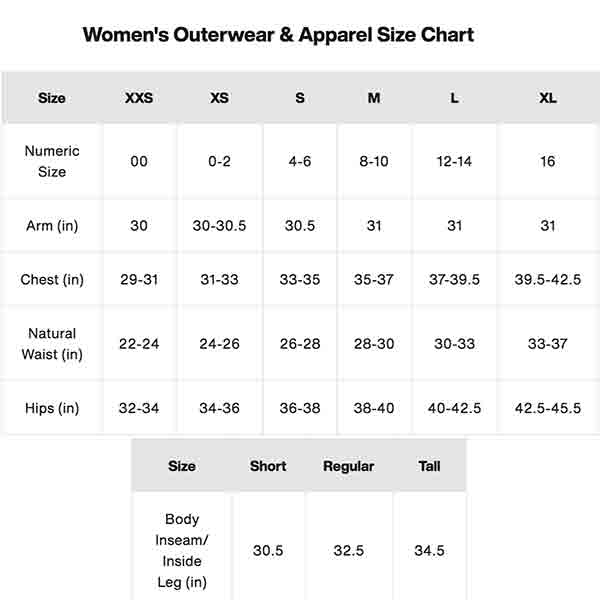This screenshot has height=600, width=600.
Task: Click the XS size column header
Action: point(219,98)
